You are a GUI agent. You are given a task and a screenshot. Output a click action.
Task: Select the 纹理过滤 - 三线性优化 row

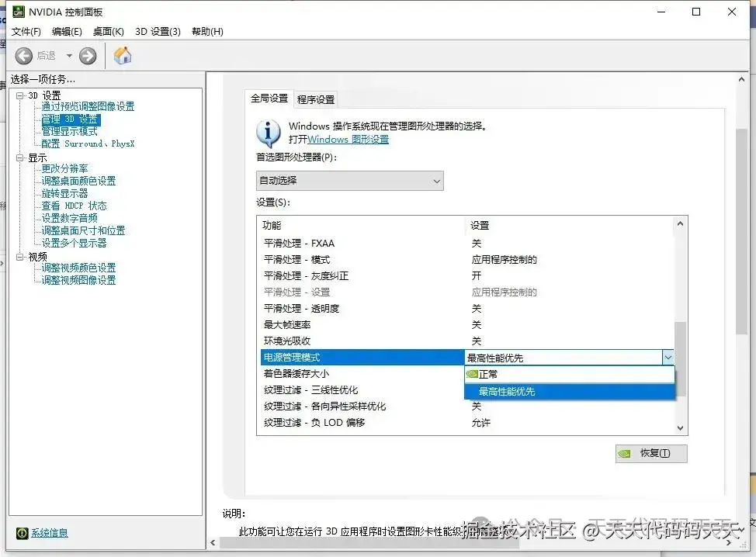362,390
